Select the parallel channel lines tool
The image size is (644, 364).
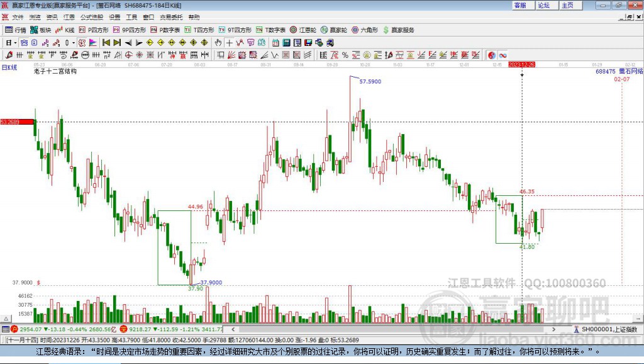(x=308, y=55)
